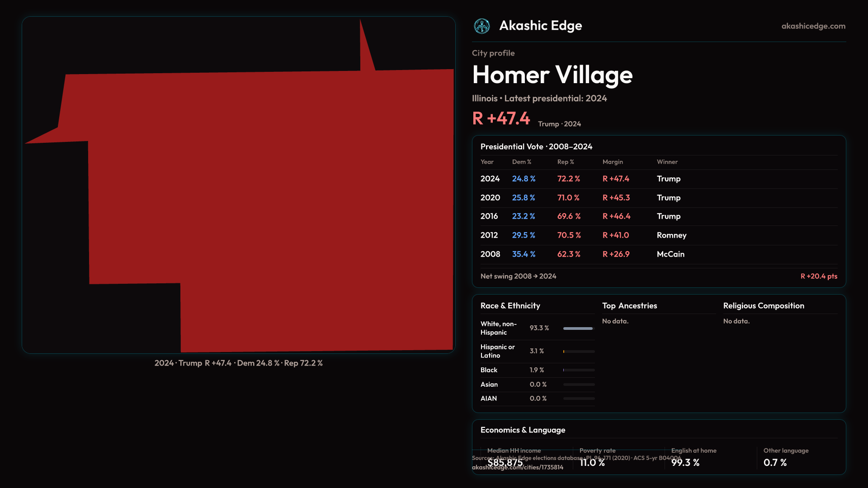Click the Net swing R +20.4 pts value
This screenshot has height=488, width=868.
[818, 276]
